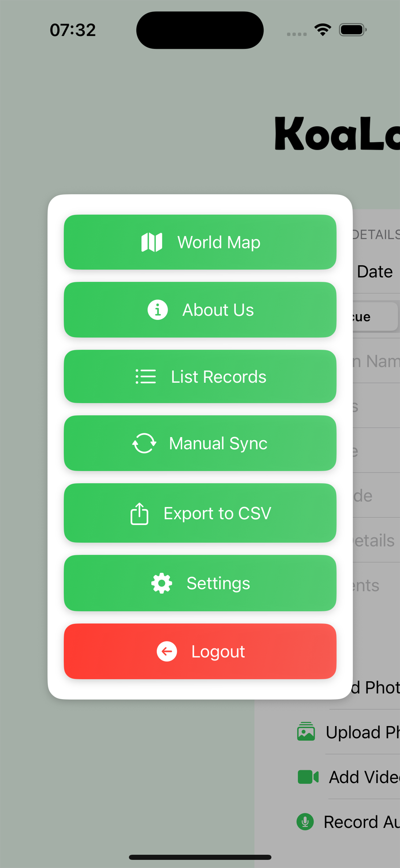
Task: Tap the KoaLo app title
Action: (x=337, y=133)
